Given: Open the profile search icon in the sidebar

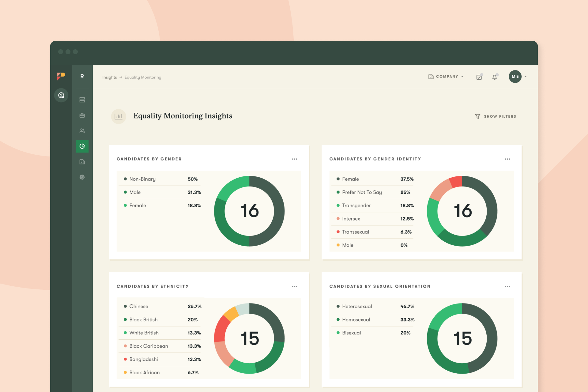Looking at the screenshot, I should point(61,95).
